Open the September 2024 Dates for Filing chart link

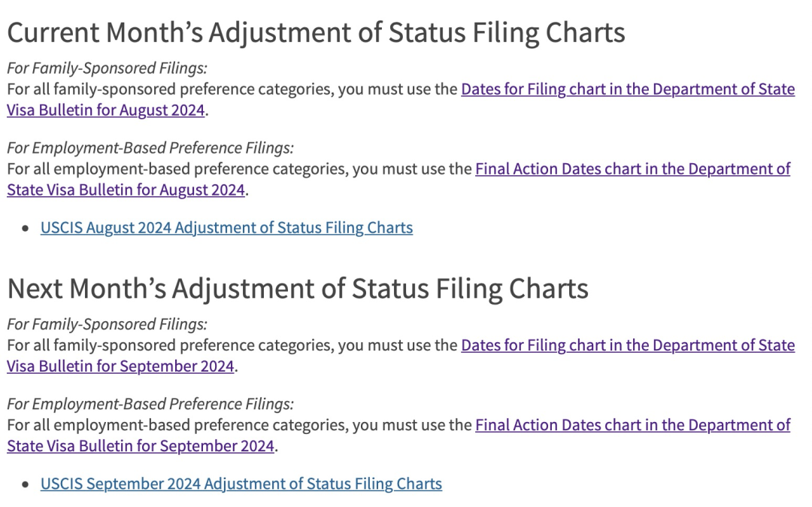[627, 346]
